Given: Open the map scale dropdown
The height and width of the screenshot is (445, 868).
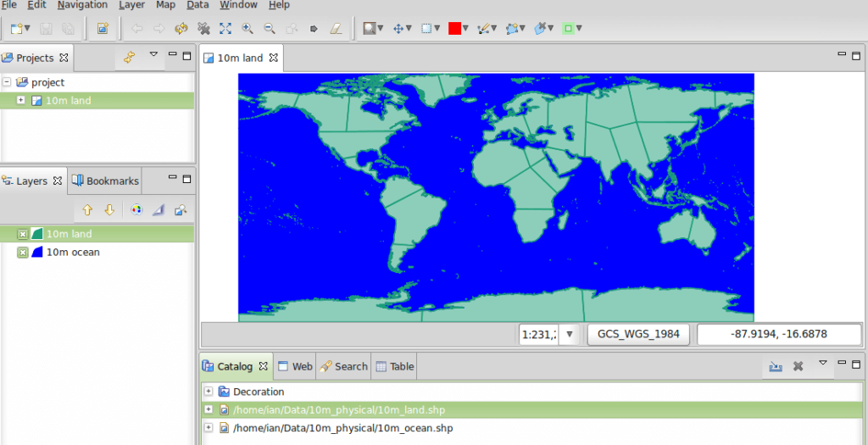Looking at the screenshot, I should pyautogui.click(x=569, y=335).
